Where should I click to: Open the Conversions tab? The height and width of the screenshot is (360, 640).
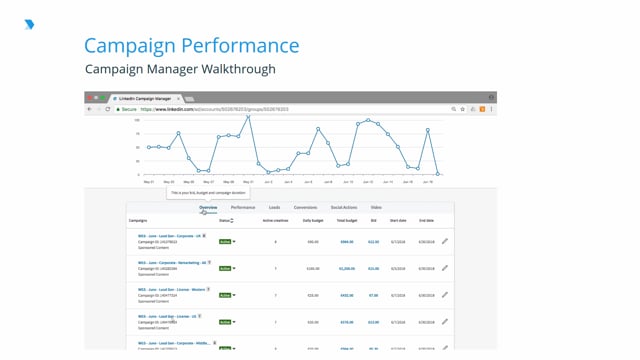[305, 207]
